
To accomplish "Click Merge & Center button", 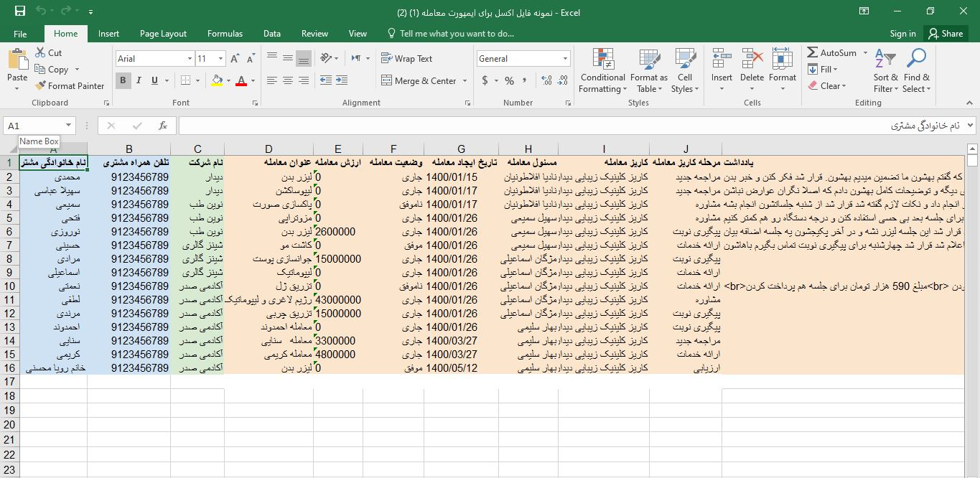I will tap(419, 81).
